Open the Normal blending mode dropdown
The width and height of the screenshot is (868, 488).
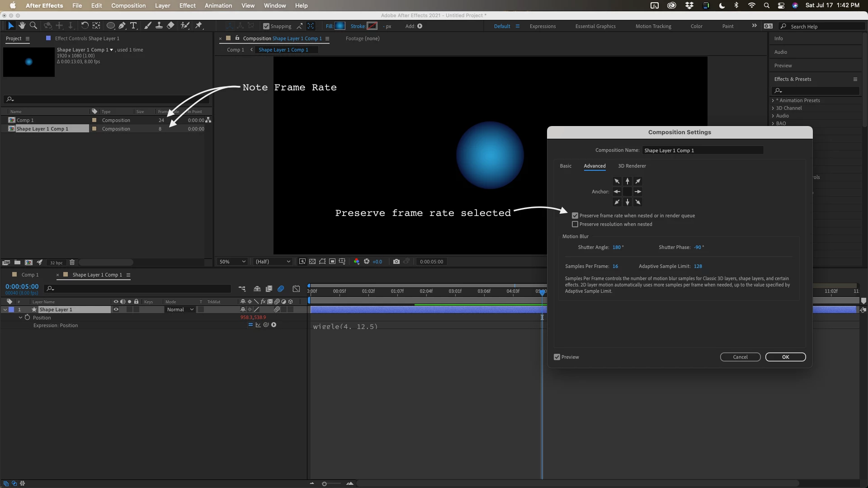[180, 310]
